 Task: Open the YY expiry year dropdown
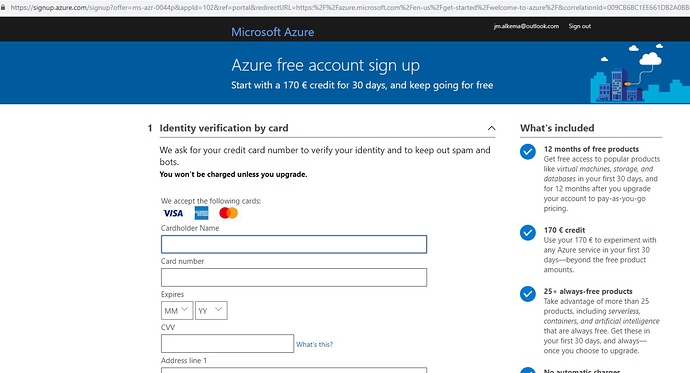tap(211, 311)
